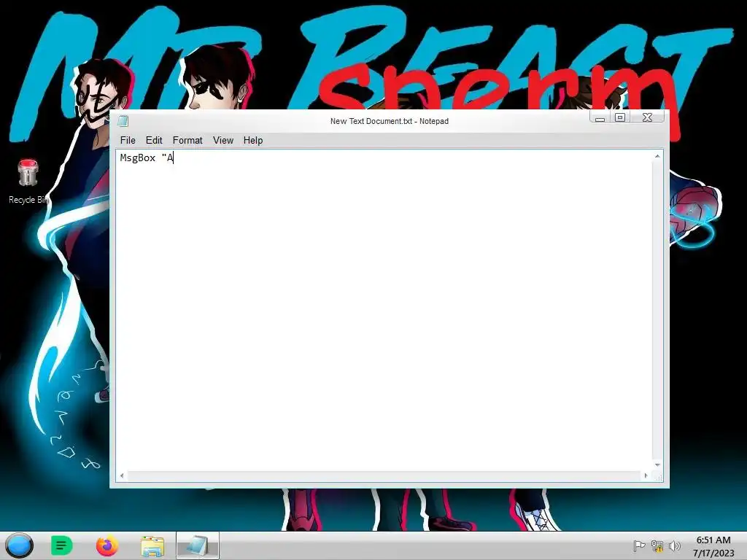Open File Explorer from taskbar
The height and width of the screenshot is (560, 747).
[152, 546]
